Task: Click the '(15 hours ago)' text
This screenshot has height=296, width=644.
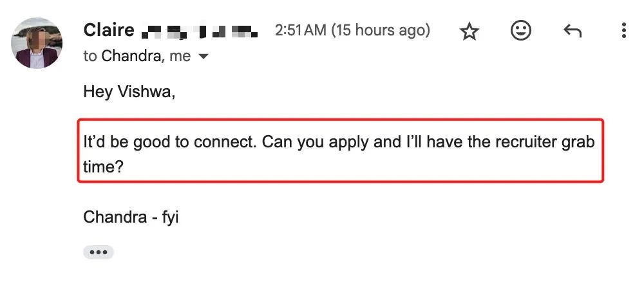Action: [381, 30]
